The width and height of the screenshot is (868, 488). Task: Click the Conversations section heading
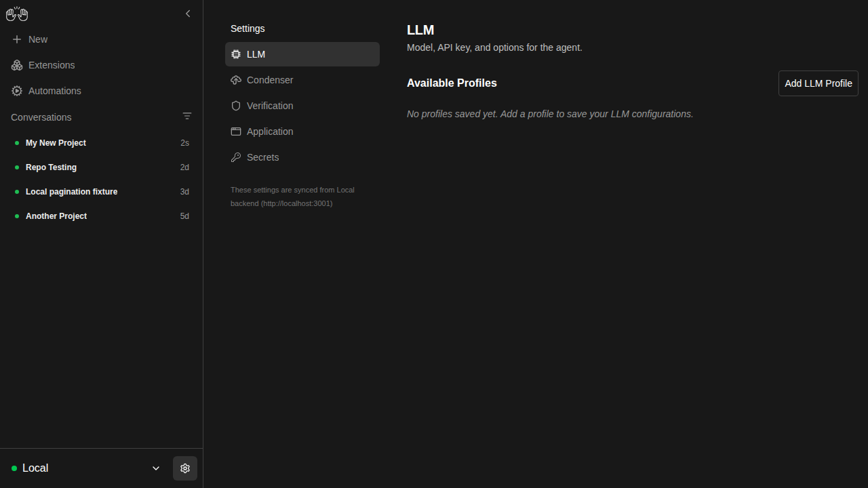41,117
